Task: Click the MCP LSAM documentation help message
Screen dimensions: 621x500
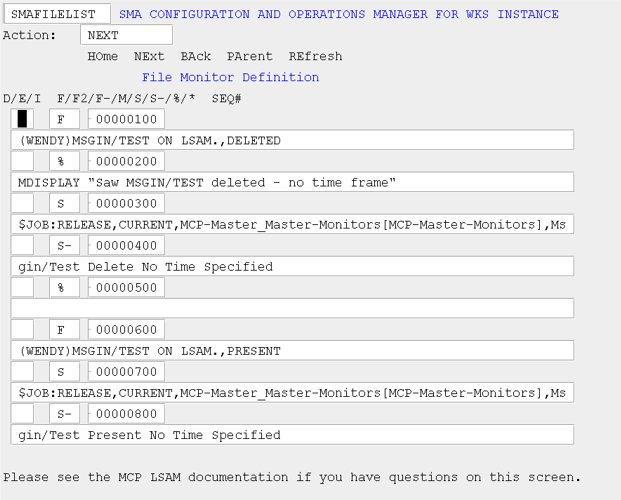Action: click(x=292, y=477)
